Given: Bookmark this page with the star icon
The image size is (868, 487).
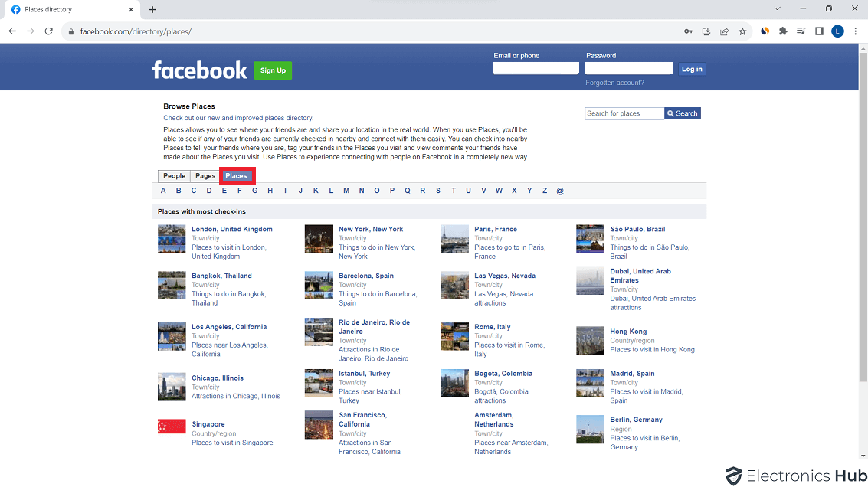Looking at the screenshot, I should (x=742, y=31).
